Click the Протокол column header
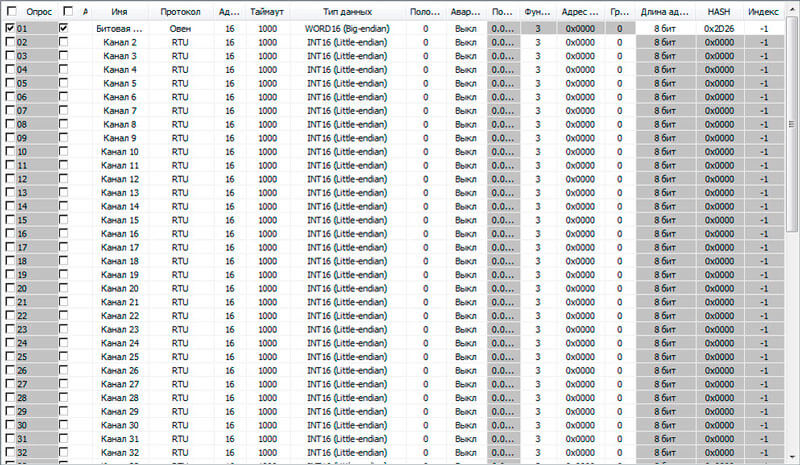The width and height of the screenshot is (800, 465). [x=180, y=11]
